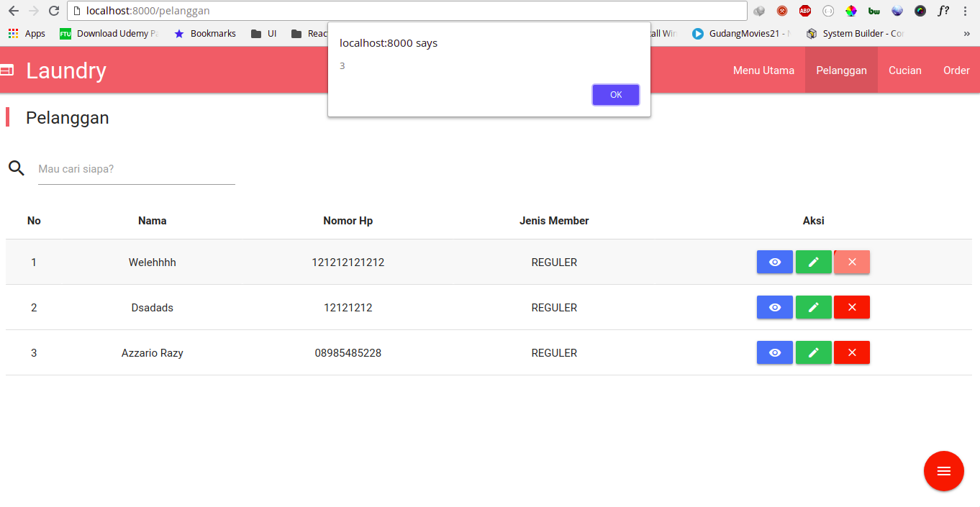
Task: Click the red circle extension icon
Action: (x=782, y=11)
